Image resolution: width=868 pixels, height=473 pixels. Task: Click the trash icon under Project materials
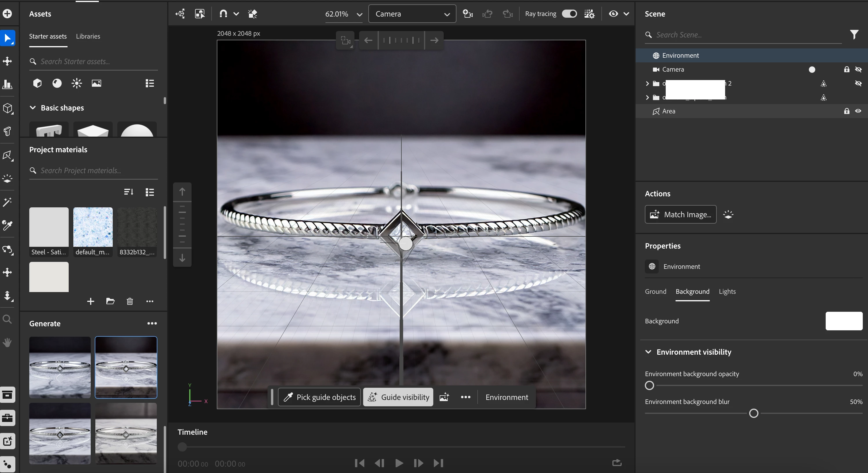[x=130, y=301]
